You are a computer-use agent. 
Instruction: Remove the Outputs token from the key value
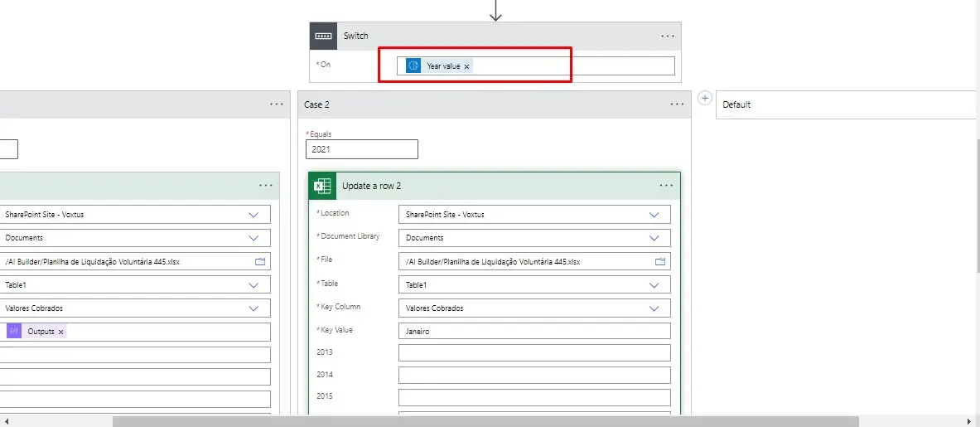pyautogui.click(x=61, y=332)
